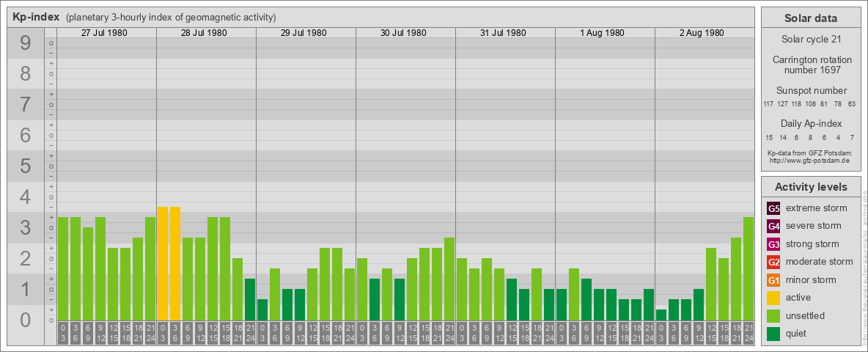Click the Kp scale number 9

point(26,43)
